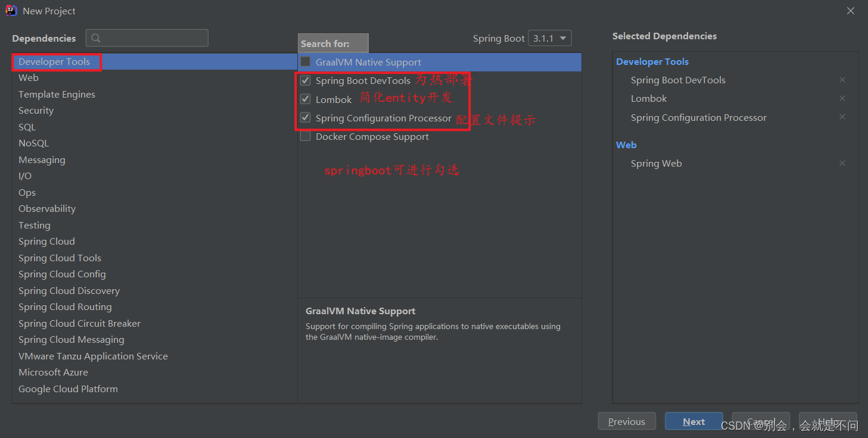Screen dimensions: 868x438
Task: Select the Spring Cloud Messaging category
Action: pos(154,340)
